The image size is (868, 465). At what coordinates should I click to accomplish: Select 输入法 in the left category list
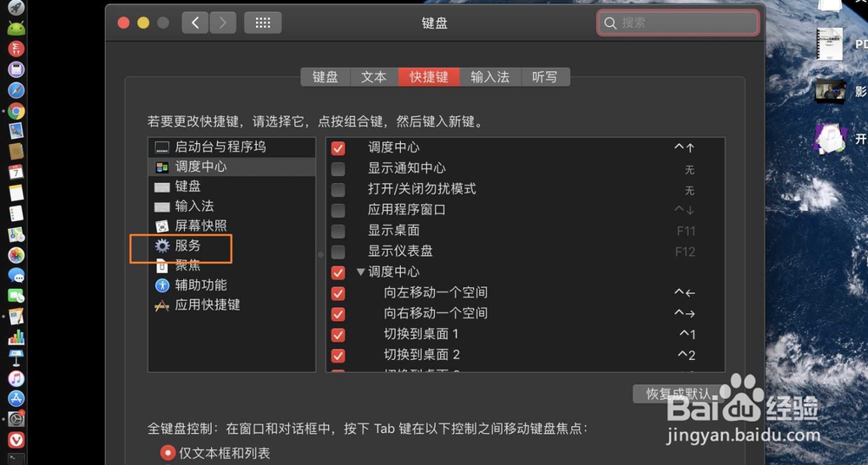coord(232,206)
